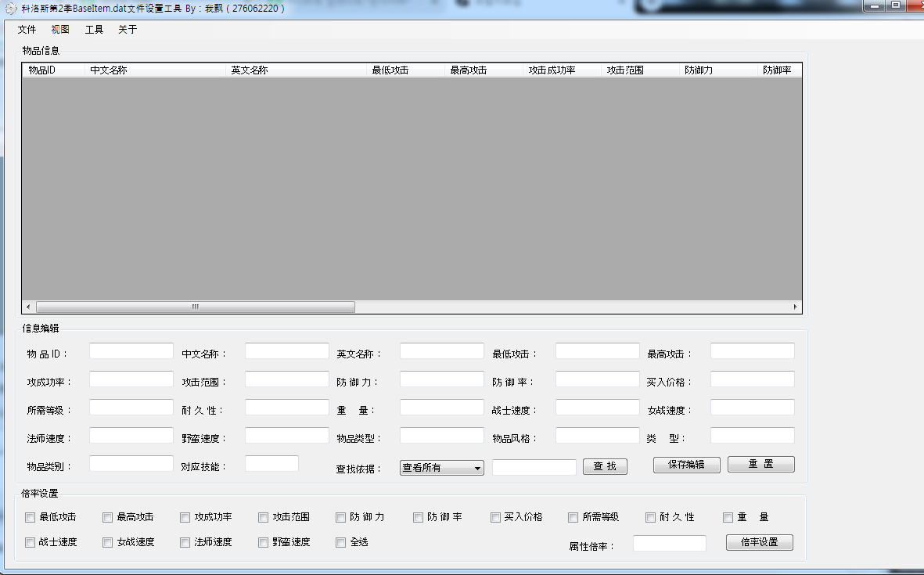The height and width of the screenshot is (575, 924).
Task: Click the 重置 button
Action: (x=760, y=465)
